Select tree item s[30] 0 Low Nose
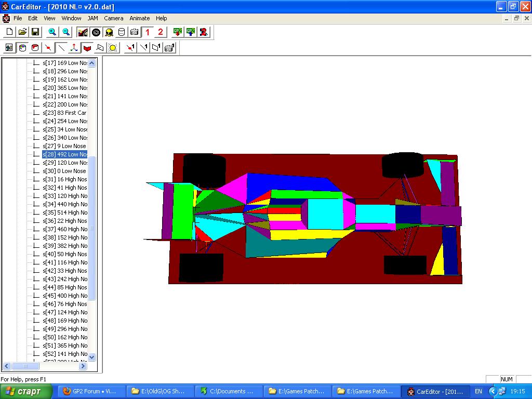This screenshot has width=532, height=399. [65, 171]
